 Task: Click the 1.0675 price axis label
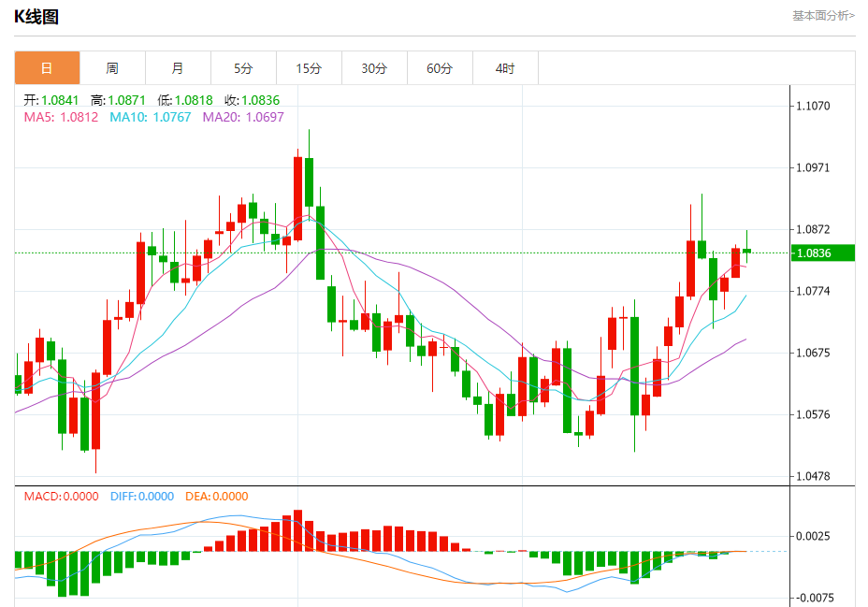813,353
